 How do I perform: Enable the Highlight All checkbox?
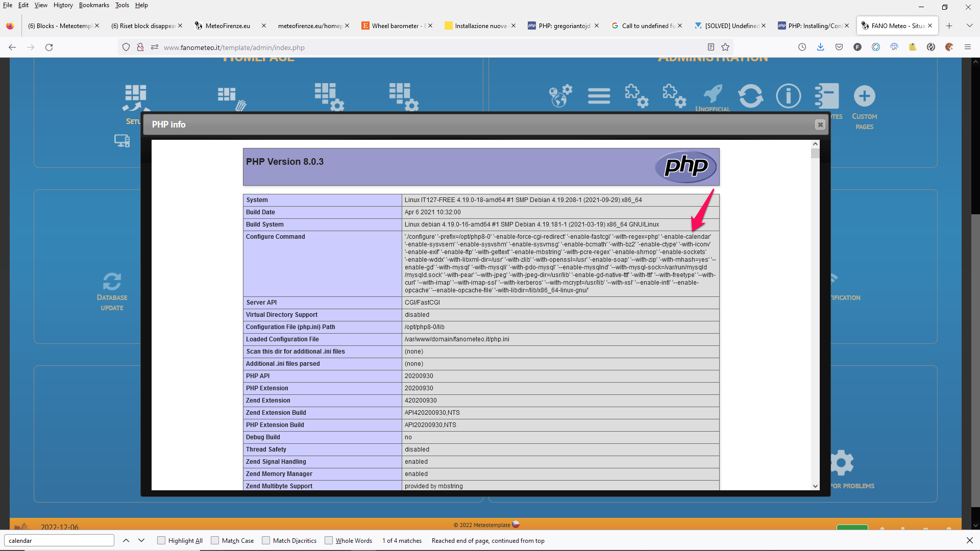tap(161, 541)
